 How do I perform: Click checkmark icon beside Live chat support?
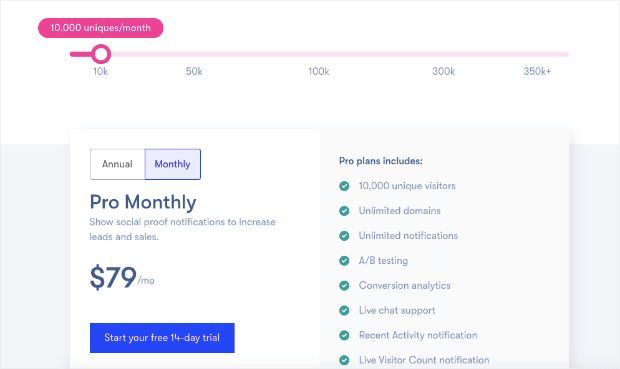pyautogui.click(x=344, y=310)
